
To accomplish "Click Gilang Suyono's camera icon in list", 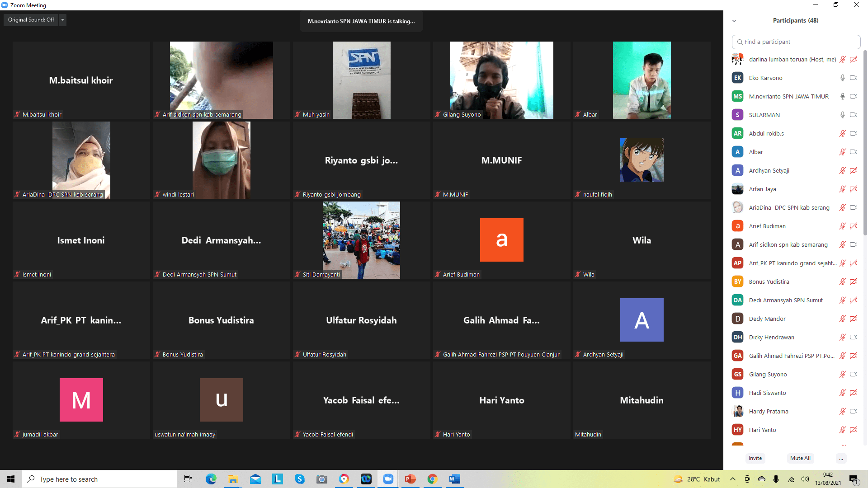I will click(x=854, y=374).
